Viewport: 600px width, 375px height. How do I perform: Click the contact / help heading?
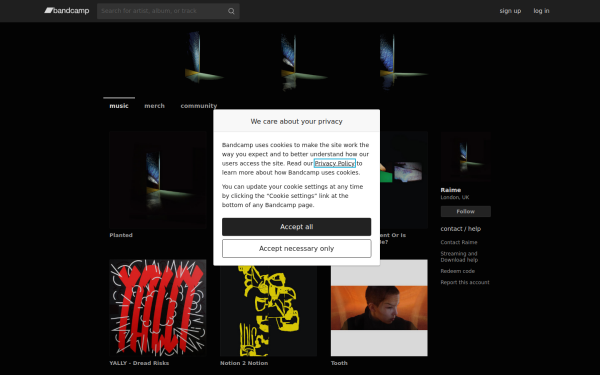(x=461, y=229)
